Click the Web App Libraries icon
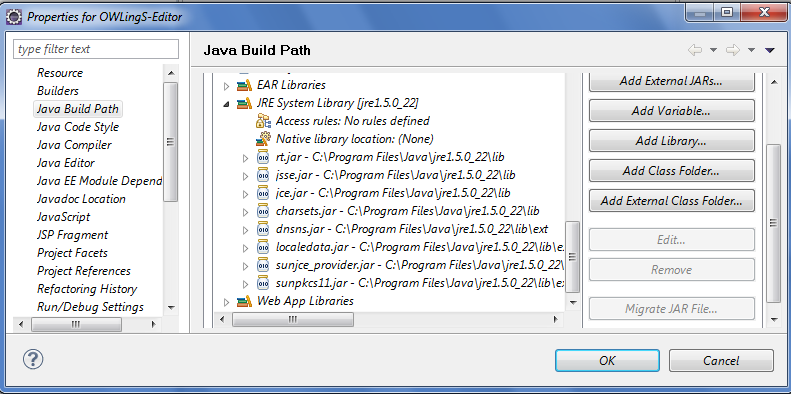 coord(244,302)
